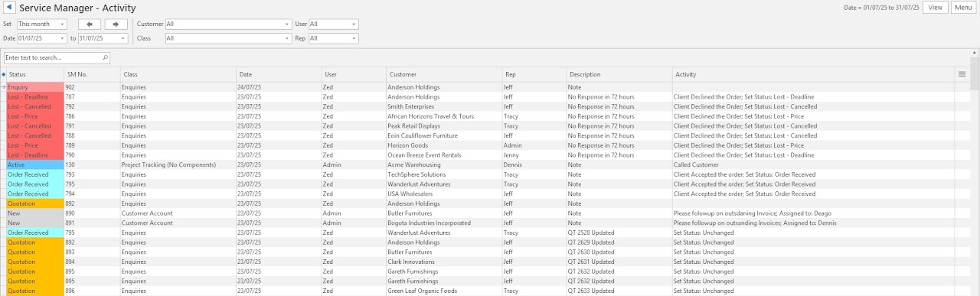Sort by the Activity column header
Viewport: 980px width, 296px height.
pos(813,74)
